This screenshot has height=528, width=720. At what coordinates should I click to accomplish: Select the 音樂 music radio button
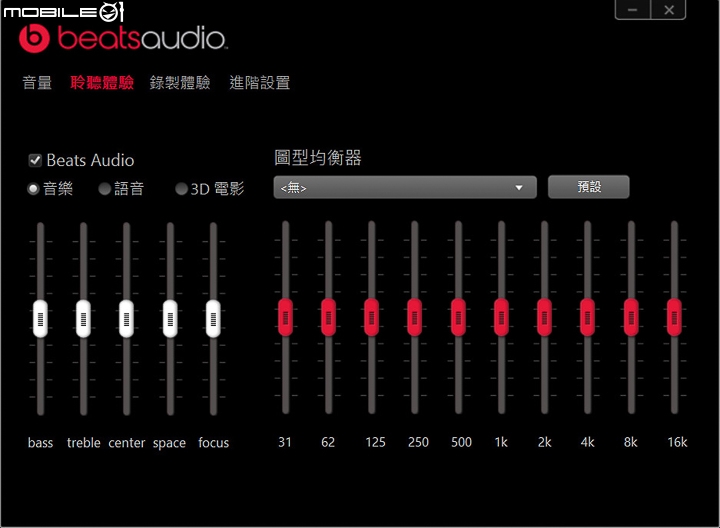coord(33,189)
